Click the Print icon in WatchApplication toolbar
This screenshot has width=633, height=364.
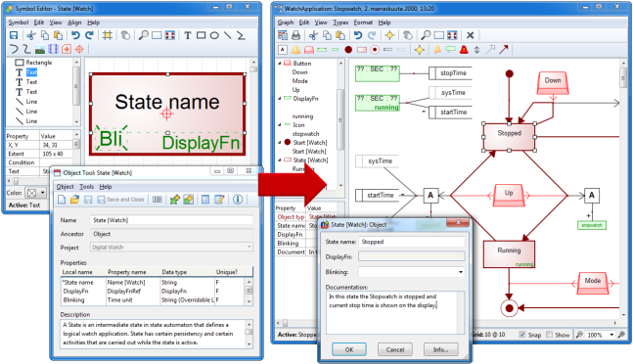pos(295,35)
